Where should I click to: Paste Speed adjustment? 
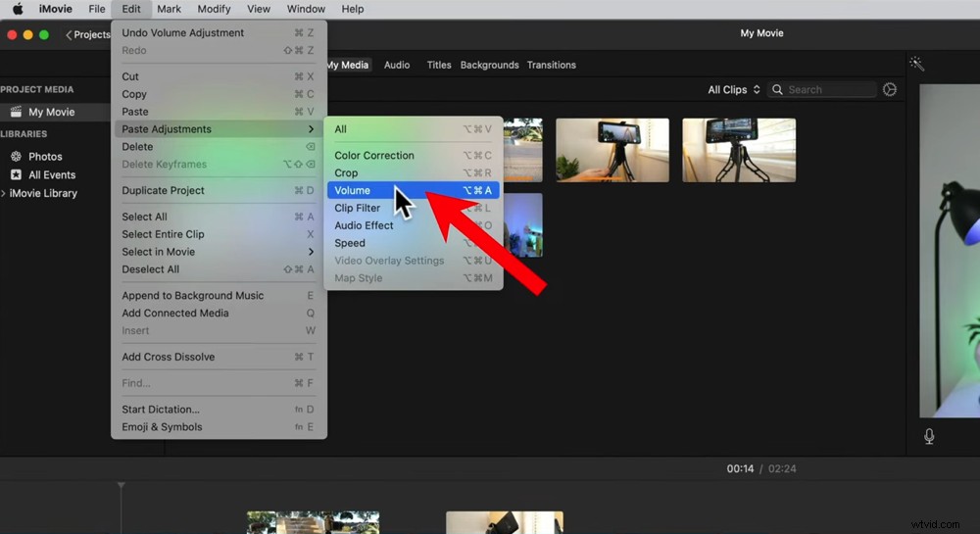(x=414, y=242)
